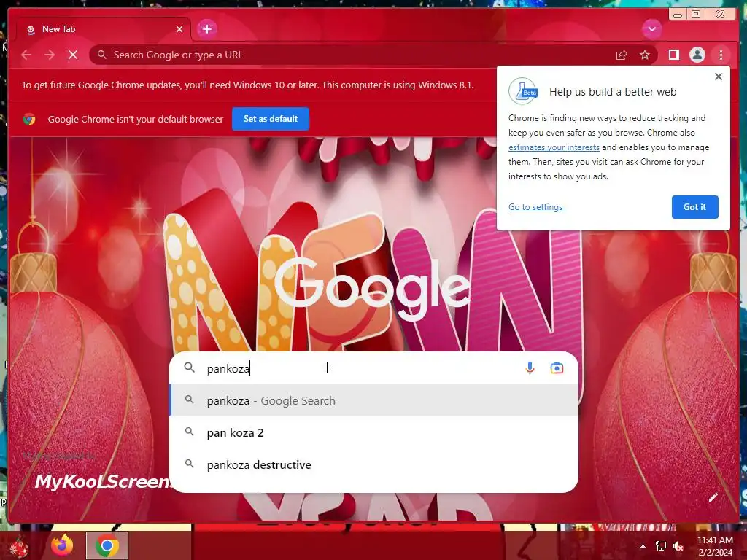Select the pankoza destructive suggestion
Screen dimensions: 747x560
point(373,464)
